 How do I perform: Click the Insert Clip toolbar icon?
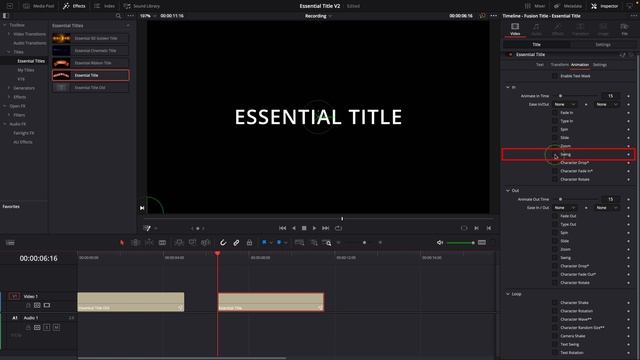coord(179,242)
